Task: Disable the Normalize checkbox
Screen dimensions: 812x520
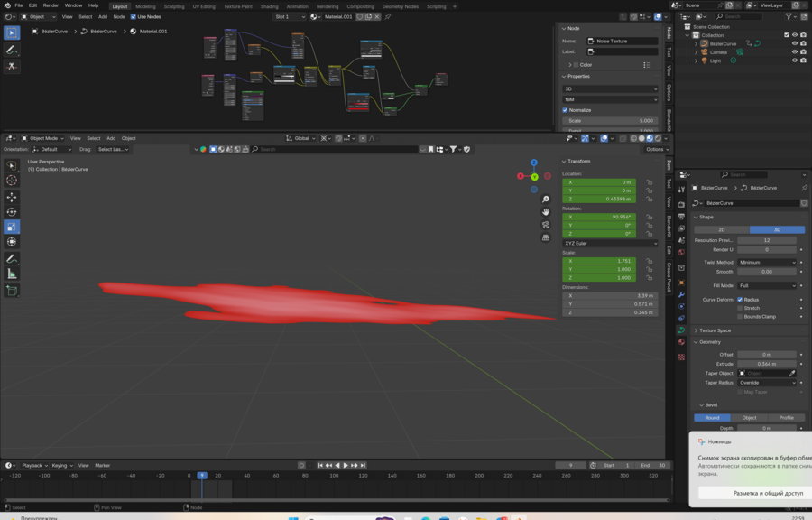Action: (x=565, y=110)
